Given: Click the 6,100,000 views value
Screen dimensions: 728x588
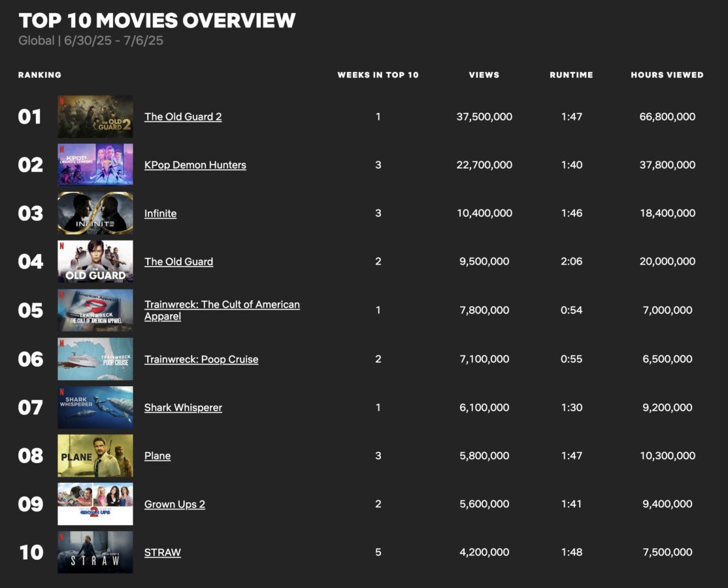Looking at the screenshot, I should click(x=484, y=407).
